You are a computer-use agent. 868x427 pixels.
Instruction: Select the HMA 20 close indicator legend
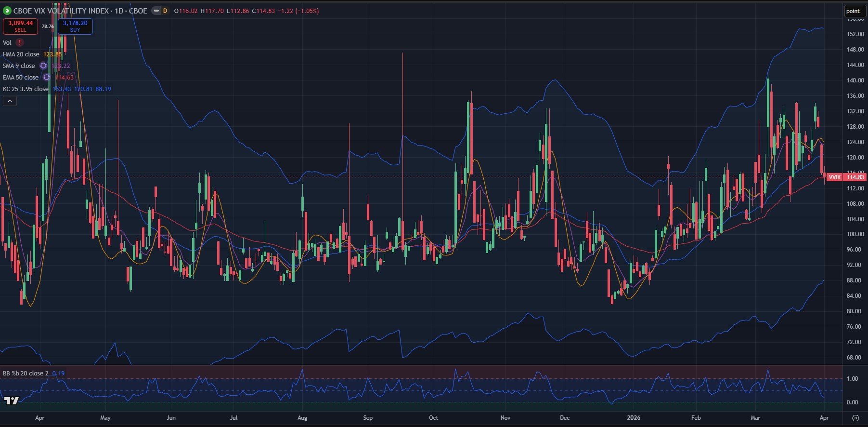21,54
